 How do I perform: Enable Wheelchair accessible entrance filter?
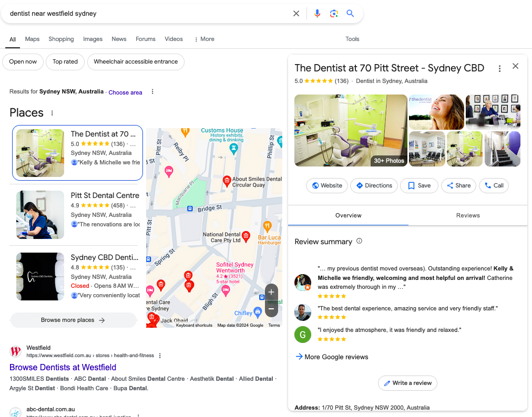(136, 61)
